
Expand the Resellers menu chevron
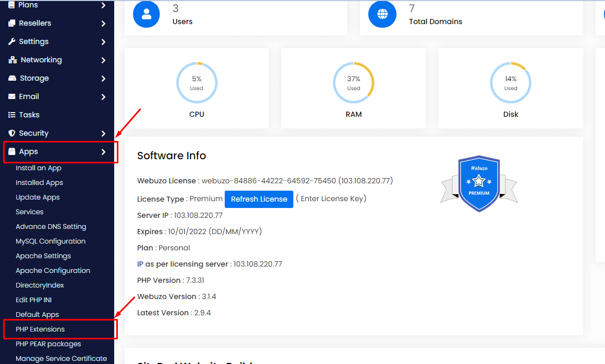pos(103,24)
